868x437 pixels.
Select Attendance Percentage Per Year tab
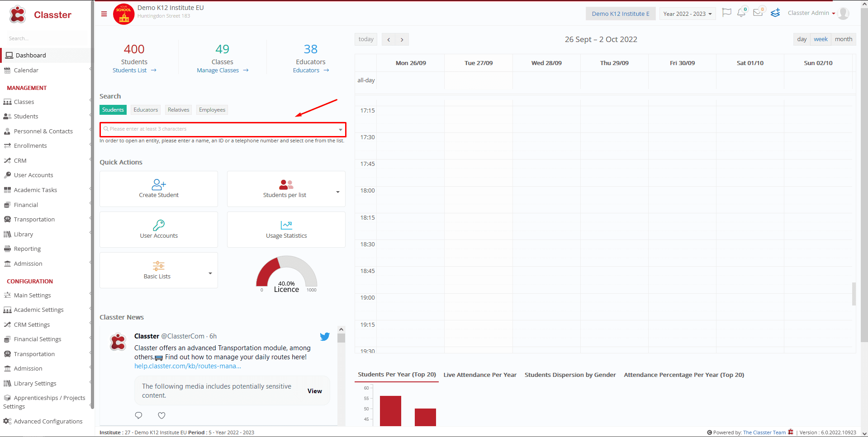pyautogui.click(x=684, y=375)
